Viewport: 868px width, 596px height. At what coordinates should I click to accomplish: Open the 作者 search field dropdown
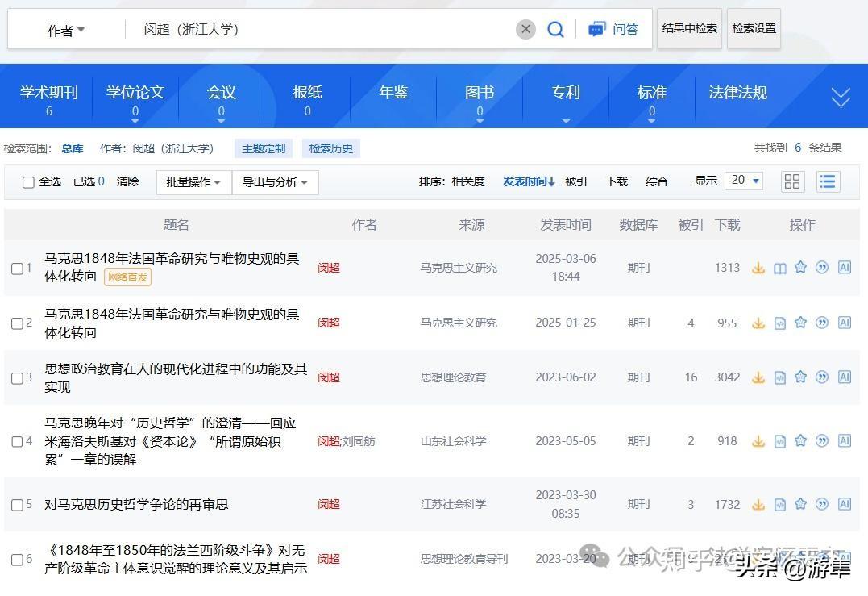click(66, 31)
